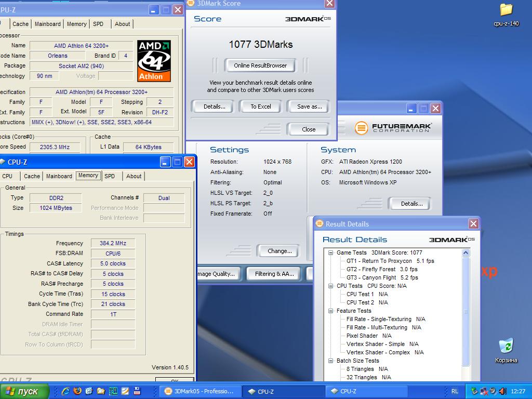
Task: Click the Result Details vertical scrollbar thumb
Action: click(465, 311)
